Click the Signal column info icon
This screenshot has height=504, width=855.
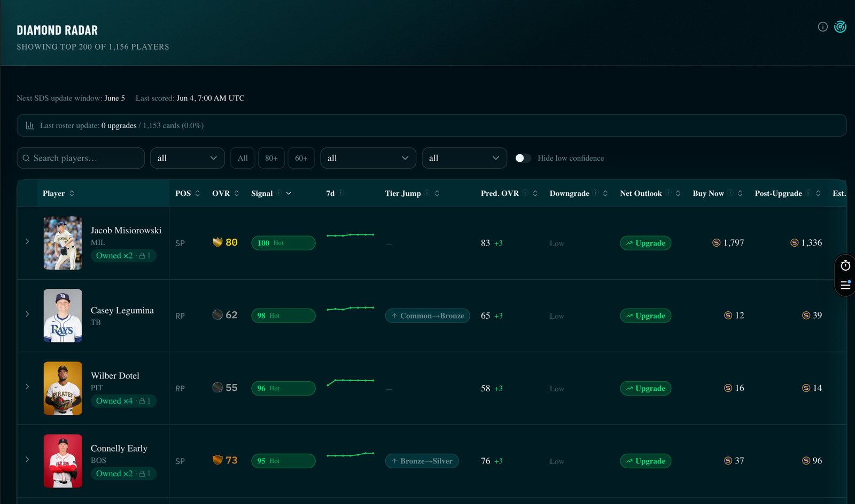tap(279, 193)
